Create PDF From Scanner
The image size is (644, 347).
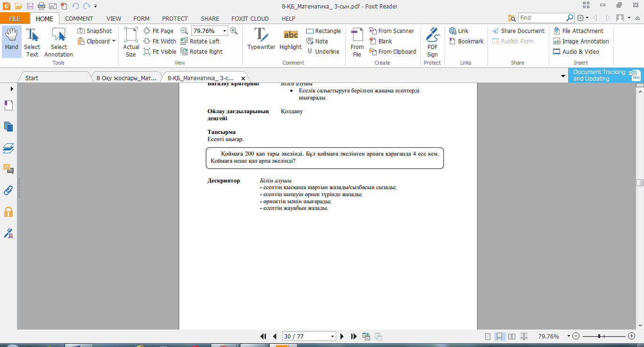pos(392,31)
